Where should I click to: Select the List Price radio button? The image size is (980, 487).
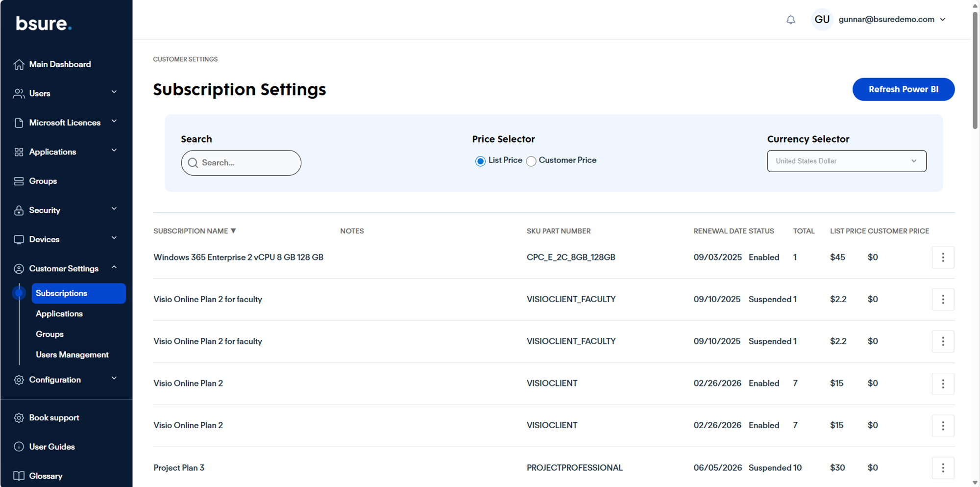click(480, 161)
